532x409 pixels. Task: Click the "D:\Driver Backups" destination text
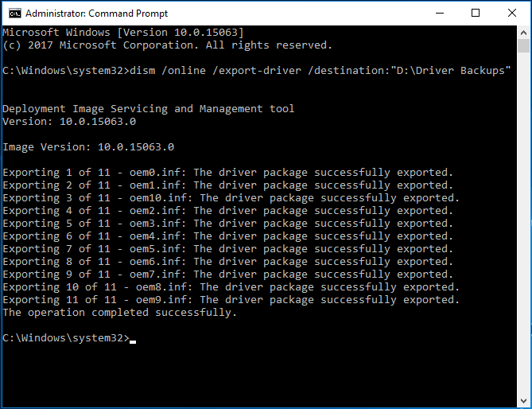pyautogui.click(x=451, y=71)
